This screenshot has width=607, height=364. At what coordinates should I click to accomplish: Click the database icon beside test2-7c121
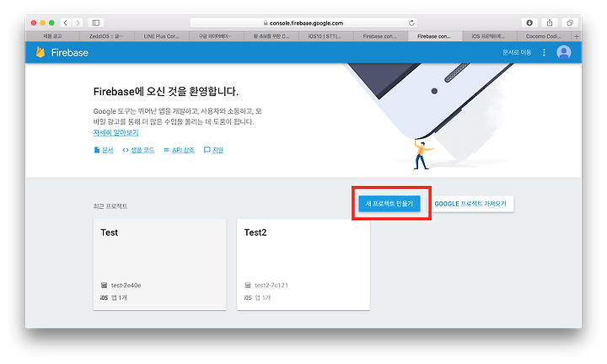[247, 285]
